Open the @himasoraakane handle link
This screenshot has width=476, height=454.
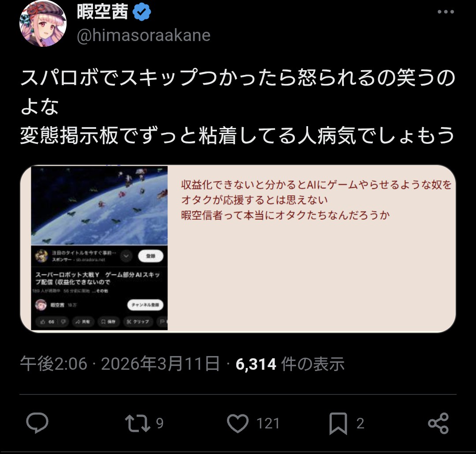144,35
